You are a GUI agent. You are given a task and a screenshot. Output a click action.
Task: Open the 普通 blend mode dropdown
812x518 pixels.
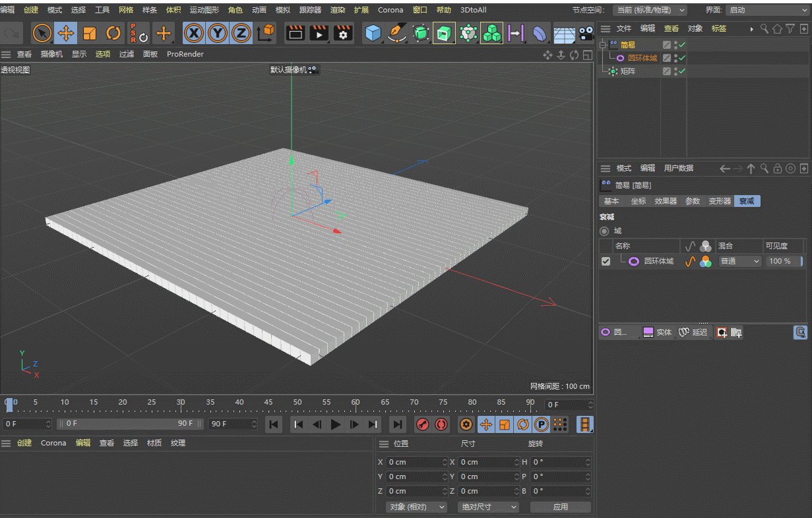pyautogui.click(x=739, y=261)
